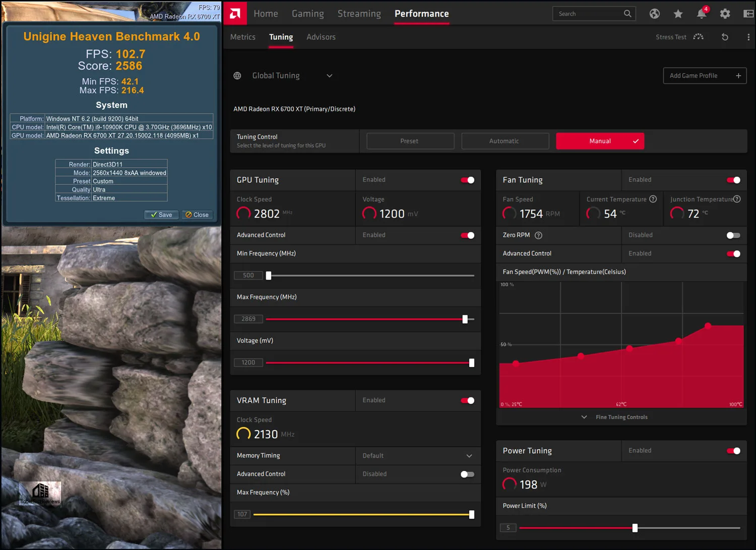Screen dimensions: 756x550
Task: Click 'AMD Radeon RX 6700 XT (Primary/Discrete)' text
Action: coord(294,109)
